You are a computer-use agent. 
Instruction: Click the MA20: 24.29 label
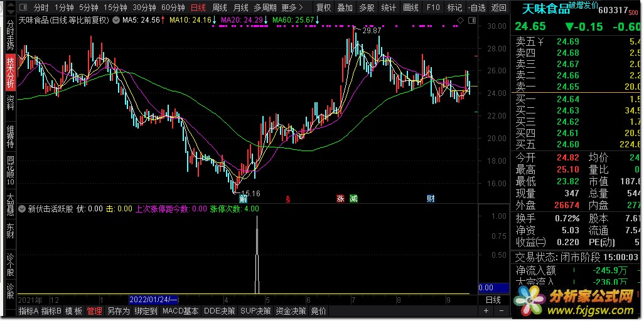pos(241,19)
